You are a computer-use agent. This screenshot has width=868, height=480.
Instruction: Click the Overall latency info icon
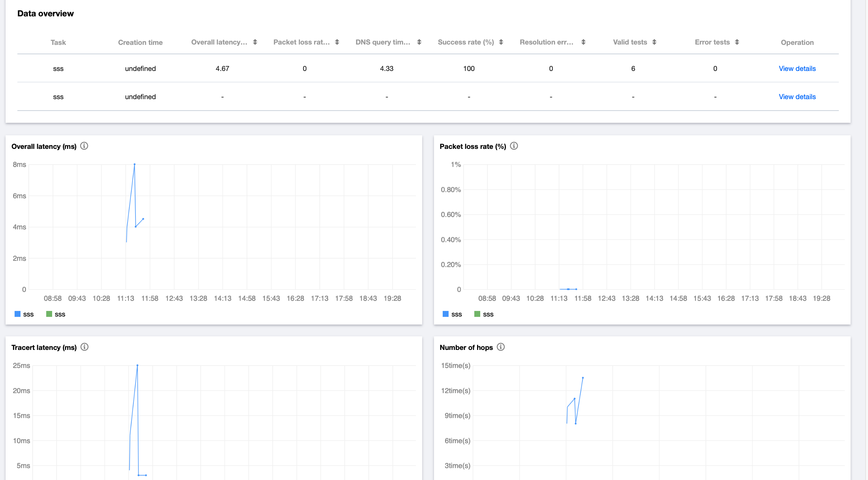point(84,146)
